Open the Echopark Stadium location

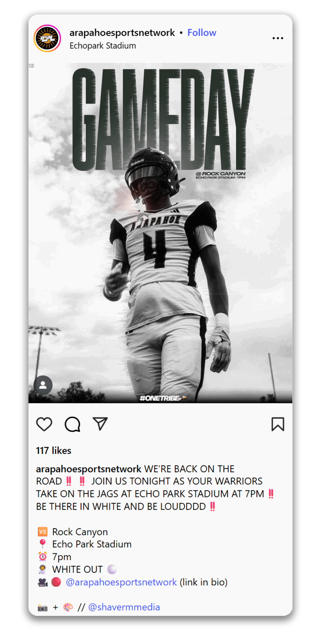click(103, 46)
